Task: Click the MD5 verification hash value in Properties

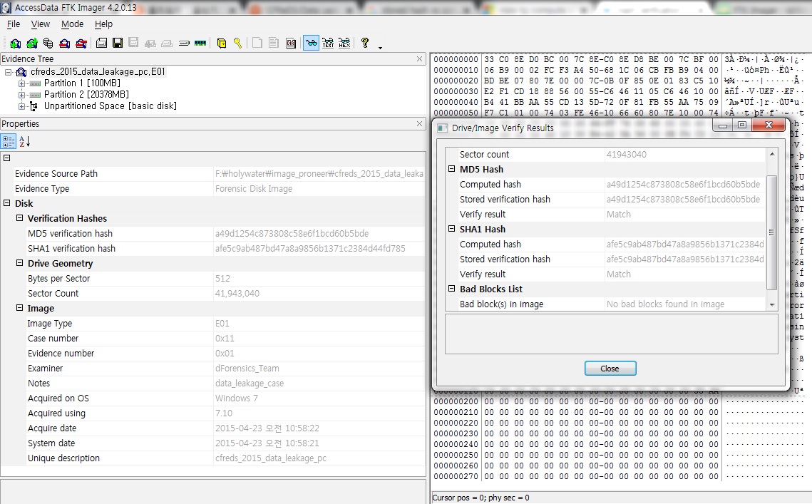Action: (292, 234)
